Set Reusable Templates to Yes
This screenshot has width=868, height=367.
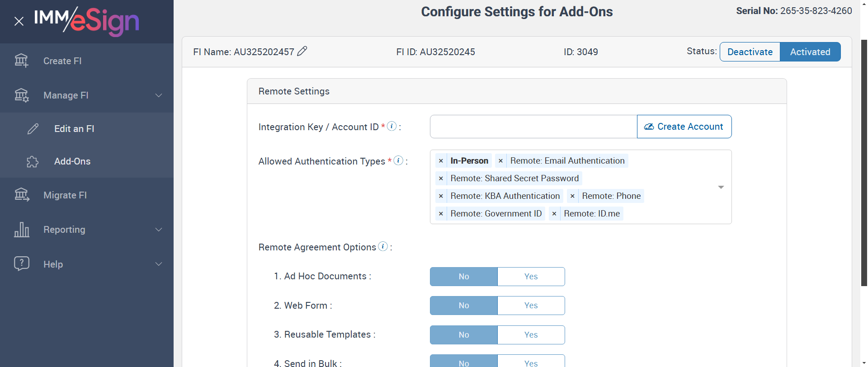point(531,335)
